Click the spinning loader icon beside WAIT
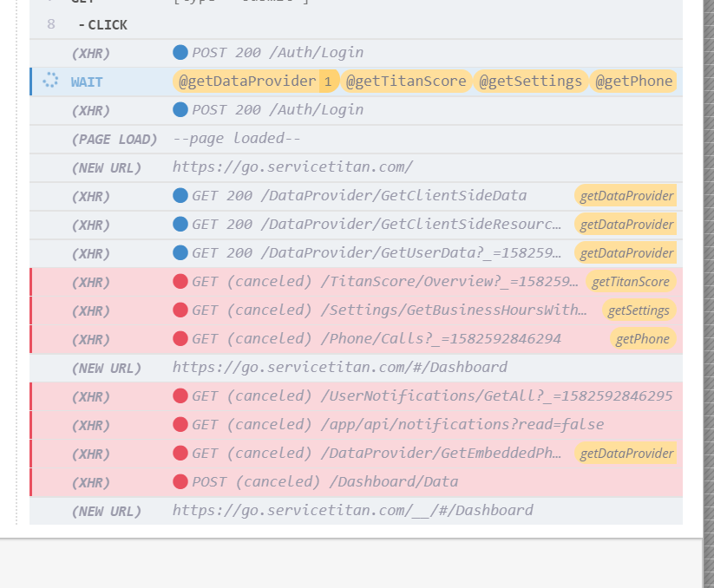This screenshot has width=714, height=588. point(49,81)
